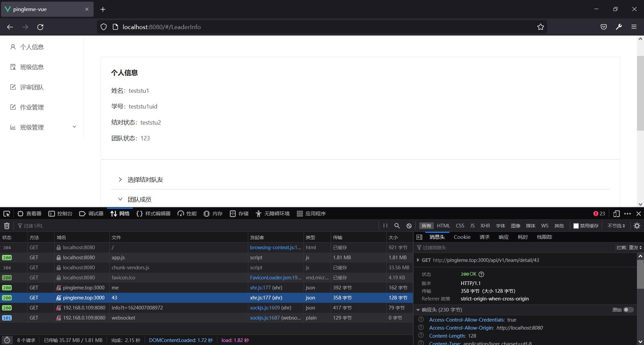Open browsing-context.js initiator link
The height and width of the screenshot is (345, 644).
coord(276,248)
